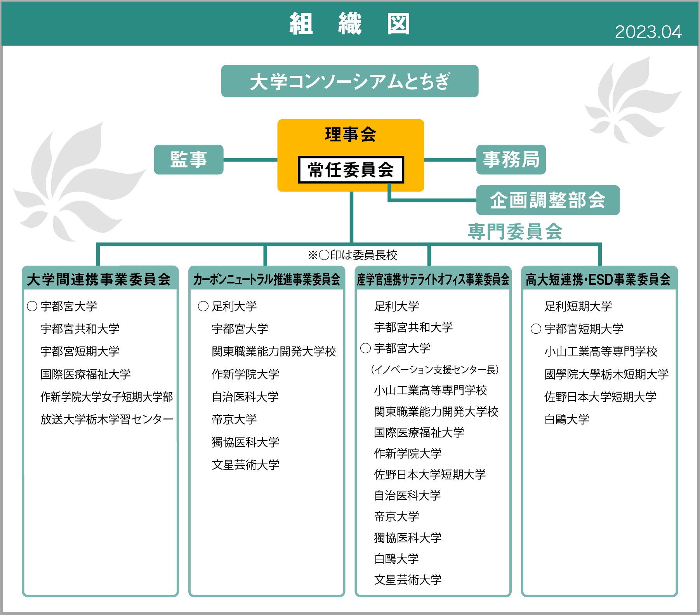
Task: Click 宇都宮共和大学 in 大学間連携事業委員会 list
Action: [80, 329]
